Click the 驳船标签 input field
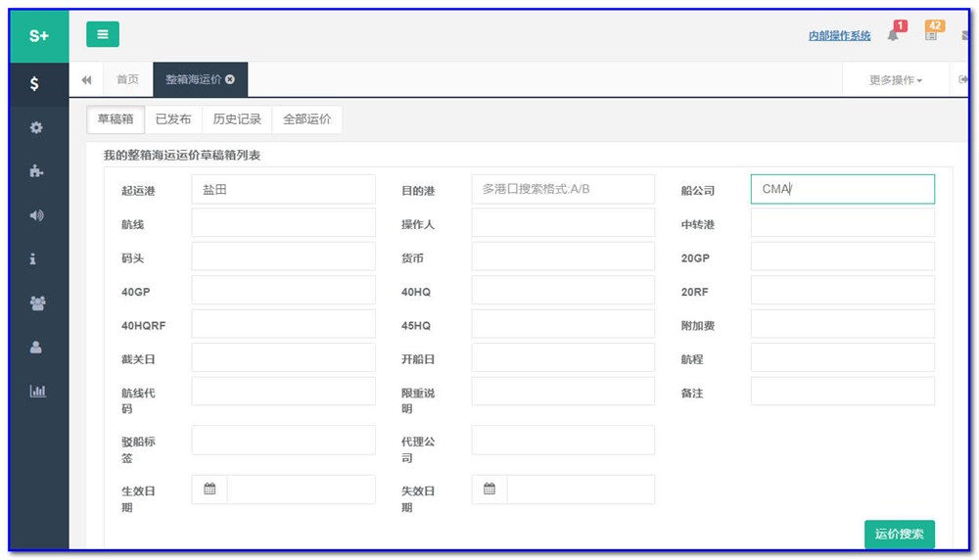 pos(284,441)
